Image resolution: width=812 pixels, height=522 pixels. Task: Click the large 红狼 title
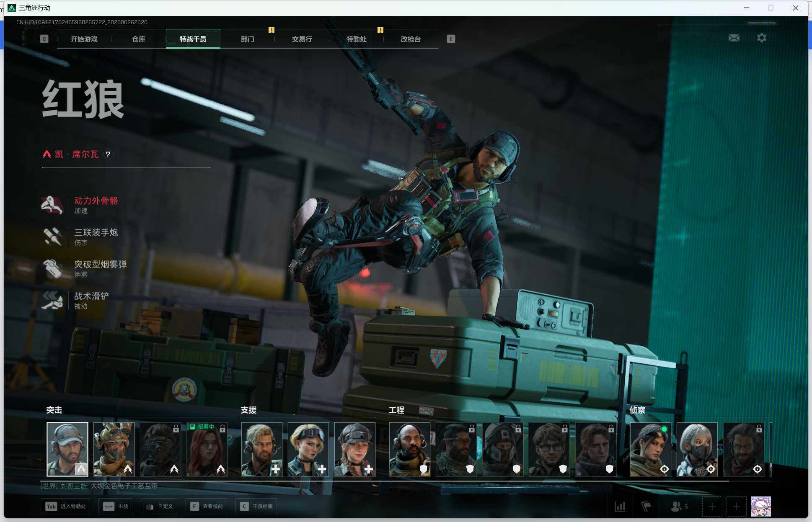coord(83,100)
